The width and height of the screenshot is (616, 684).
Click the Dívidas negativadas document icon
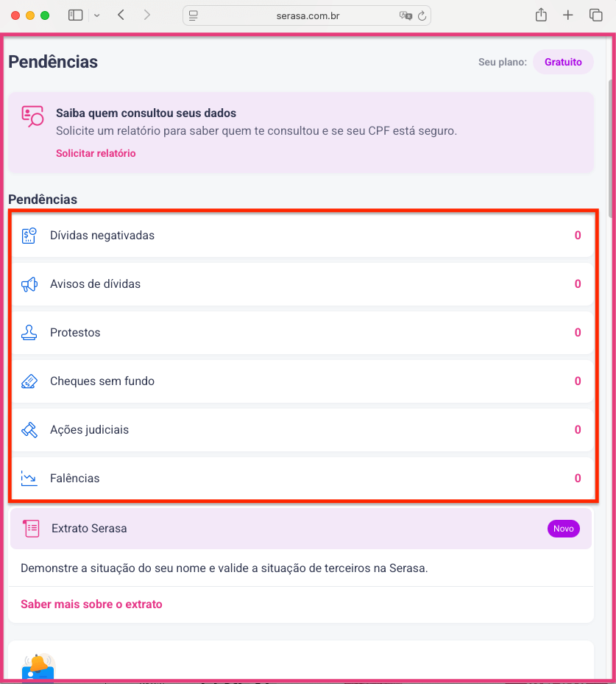29,236
